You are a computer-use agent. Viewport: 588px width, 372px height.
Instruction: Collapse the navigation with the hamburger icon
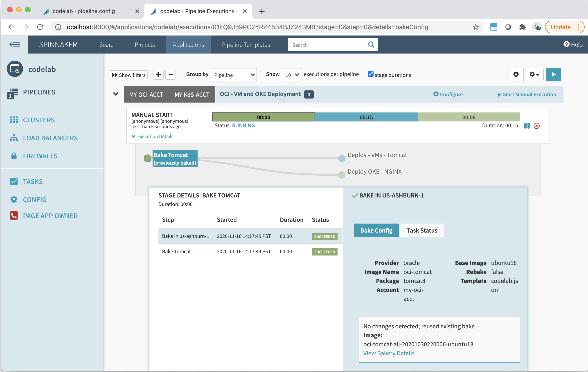[x=15, y=45]
